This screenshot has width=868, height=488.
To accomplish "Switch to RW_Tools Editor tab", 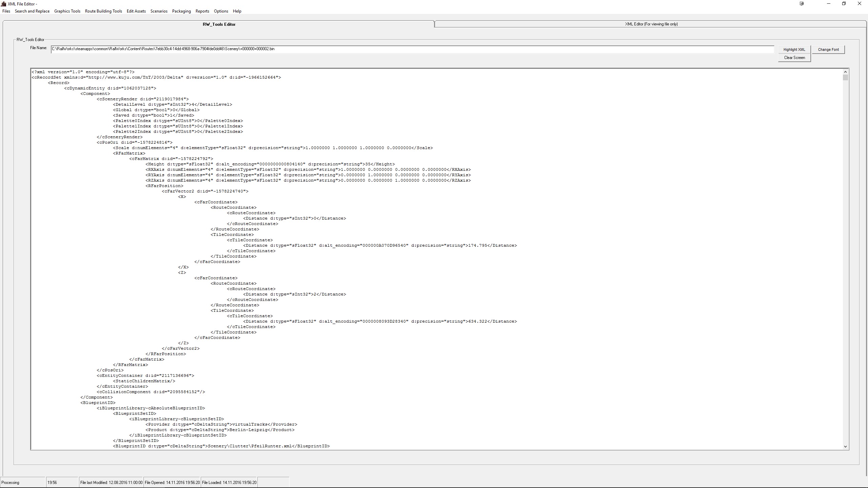I will click(219, 24).
